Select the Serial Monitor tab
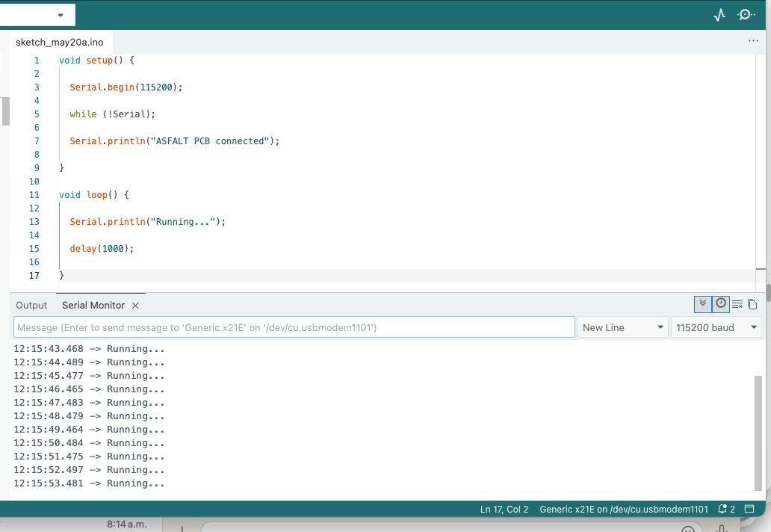Viewport: 771px width, 532px height. pos(93,306)
